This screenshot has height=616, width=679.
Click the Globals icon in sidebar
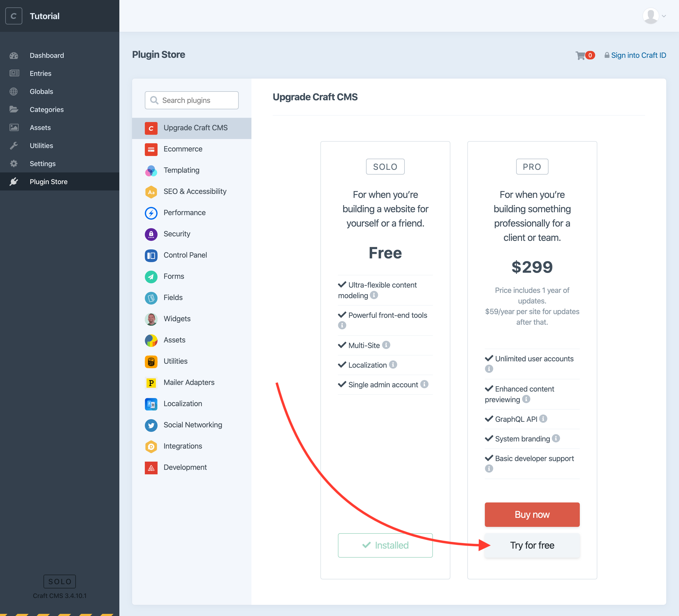tap(14, 91)
